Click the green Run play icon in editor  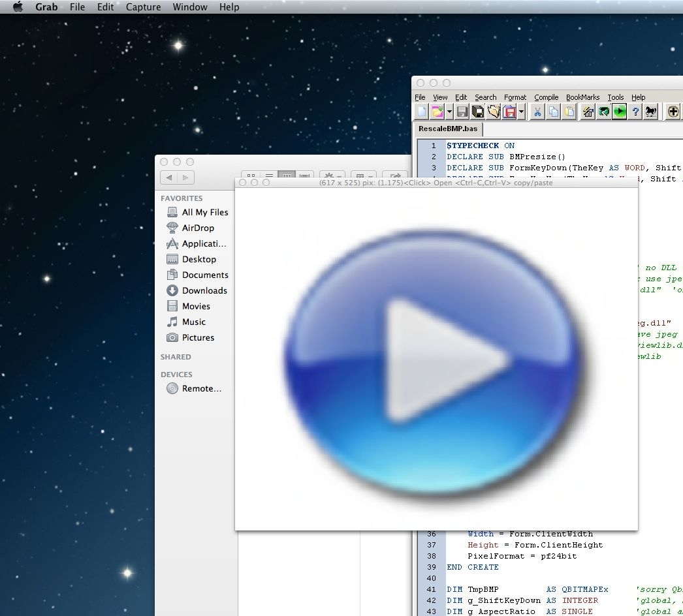620,112
